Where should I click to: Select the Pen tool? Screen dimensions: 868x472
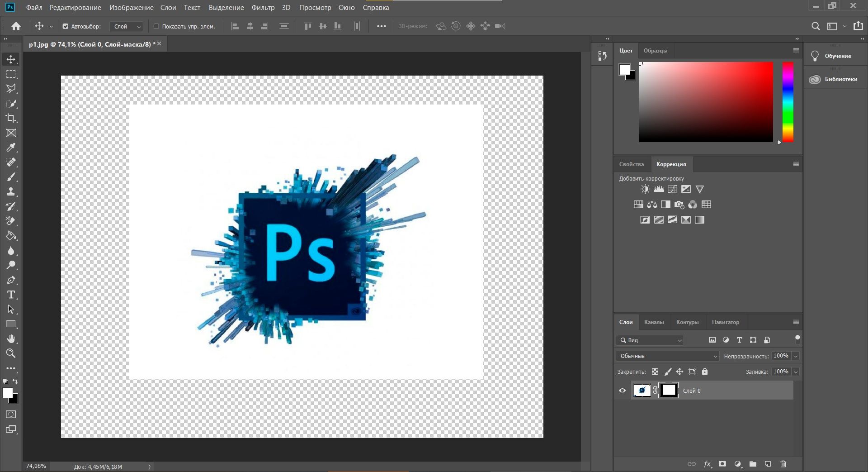coord(11,280)
